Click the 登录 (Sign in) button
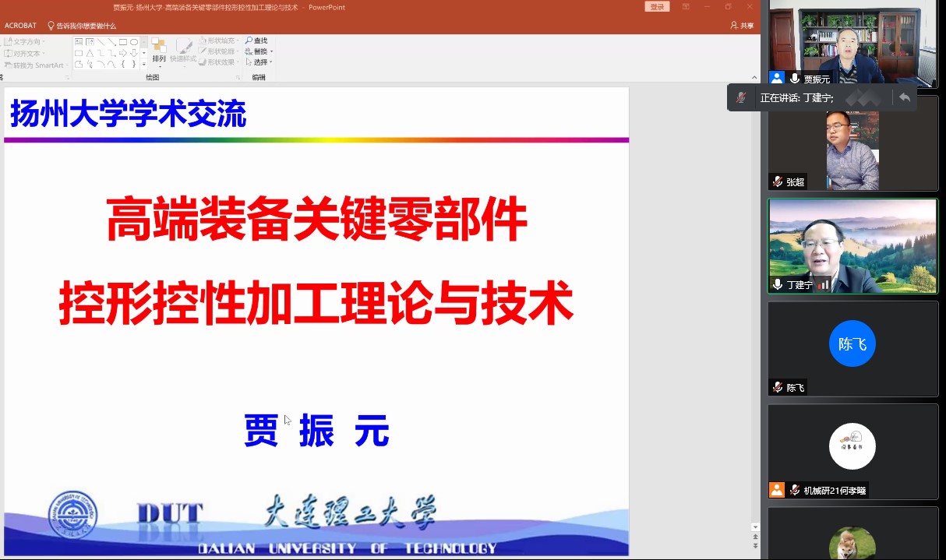 coord(657,7)
